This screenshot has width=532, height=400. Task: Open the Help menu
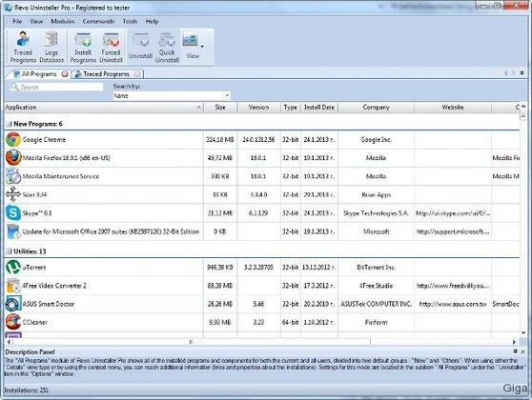pyautogui.click(x=152, y=21)
